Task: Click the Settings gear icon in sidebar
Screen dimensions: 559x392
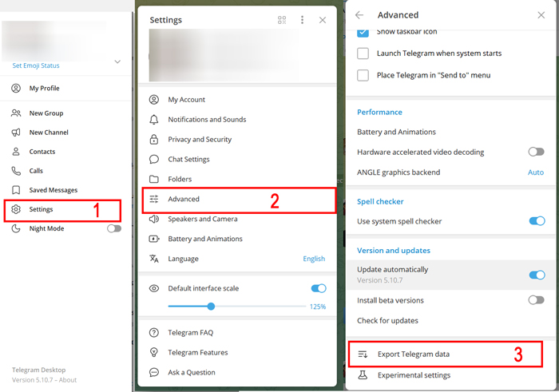Action: 16,209
